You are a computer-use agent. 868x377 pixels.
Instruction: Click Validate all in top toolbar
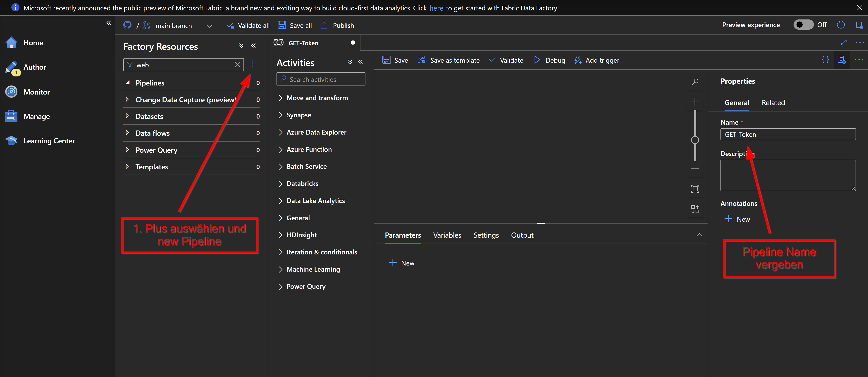[x=248, y=25]
